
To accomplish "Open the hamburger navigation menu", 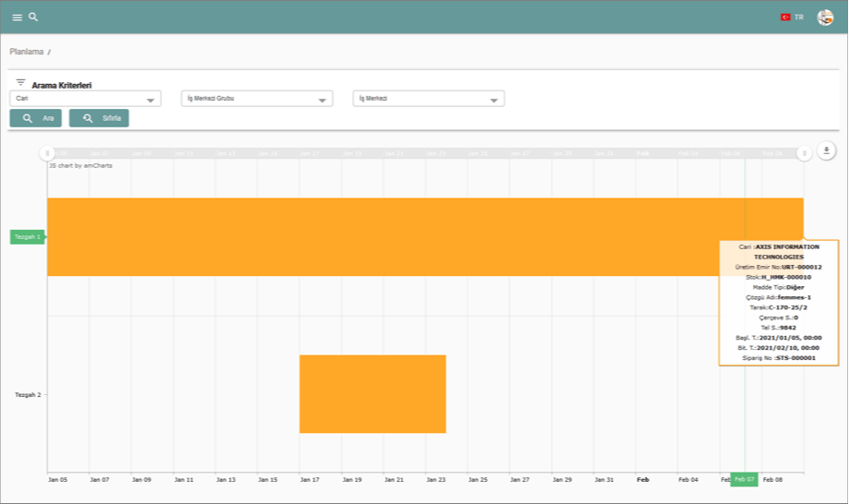I will click(x=17, y=18).
